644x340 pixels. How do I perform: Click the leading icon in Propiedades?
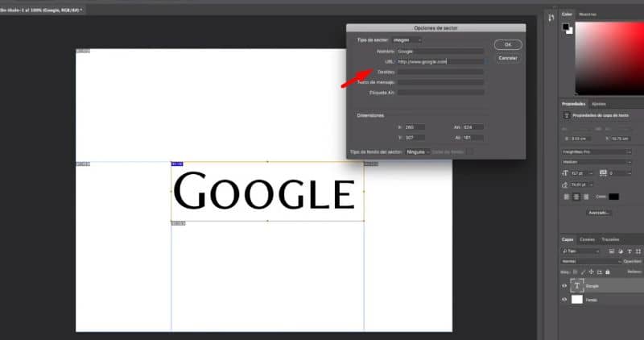[565, 185]
